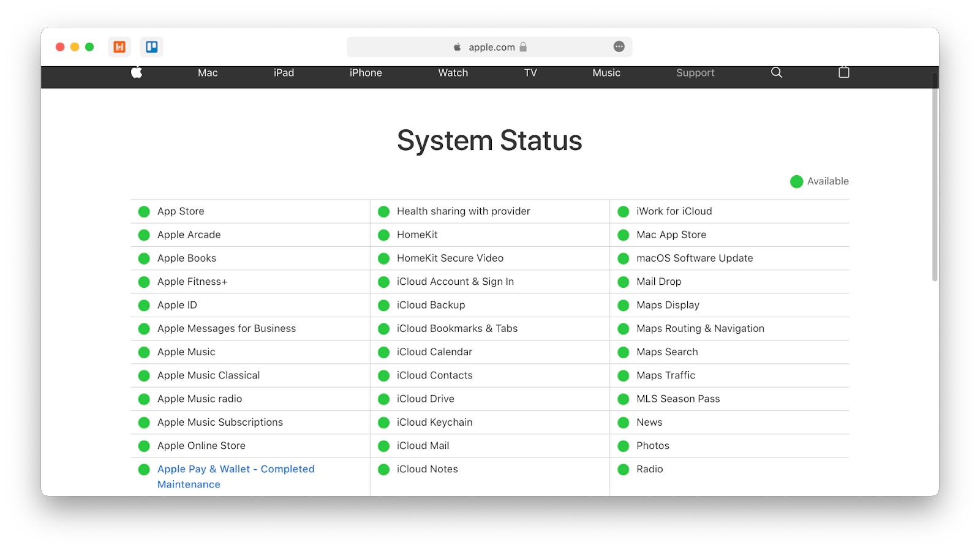
Task: Click the page vertical scrollbar
Action: [935, 178]
